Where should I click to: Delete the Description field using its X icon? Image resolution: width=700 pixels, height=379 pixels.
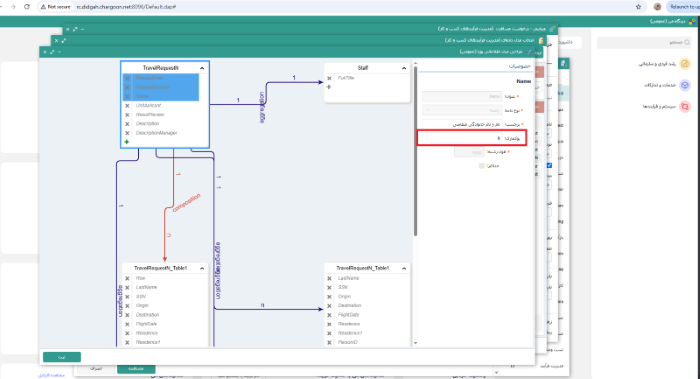[127, 124]
